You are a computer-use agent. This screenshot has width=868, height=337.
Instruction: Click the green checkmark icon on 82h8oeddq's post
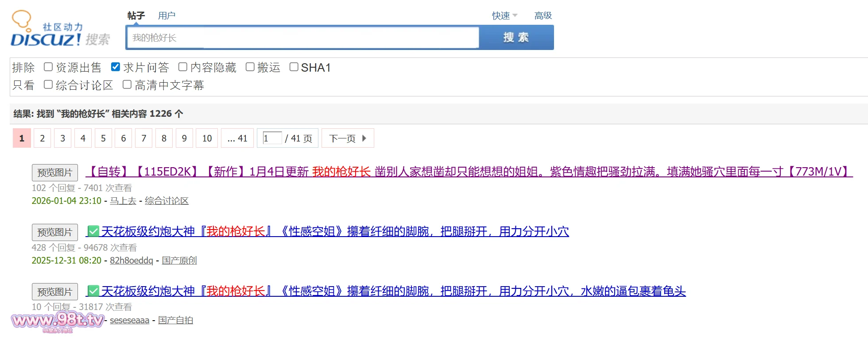pyautogui.click(x=93, y=231)
